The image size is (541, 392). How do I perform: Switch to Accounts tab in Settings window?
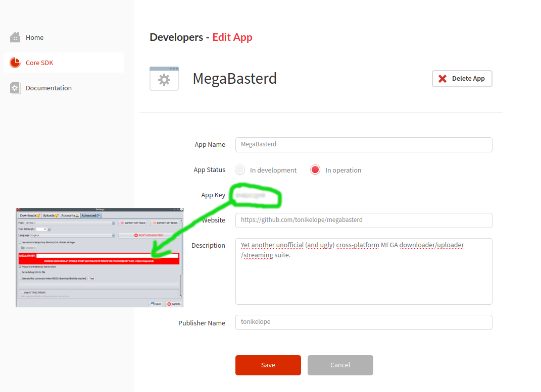tap(70, 215)
